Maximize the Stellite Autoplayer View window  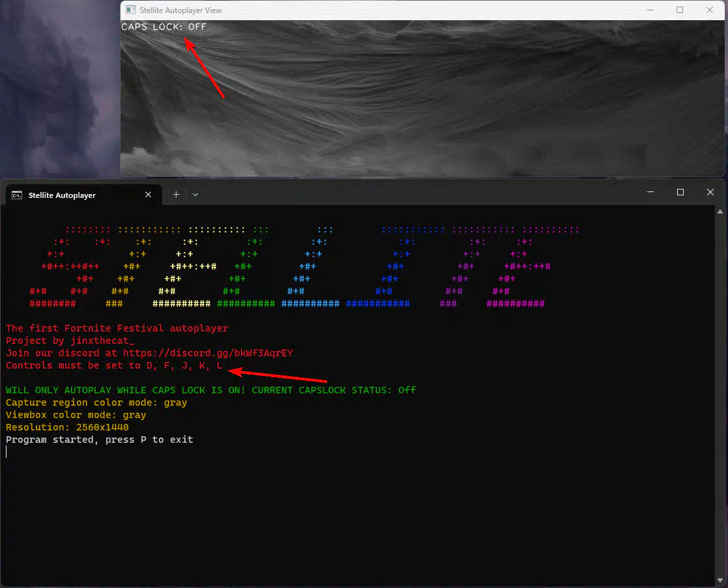(680, 10)
